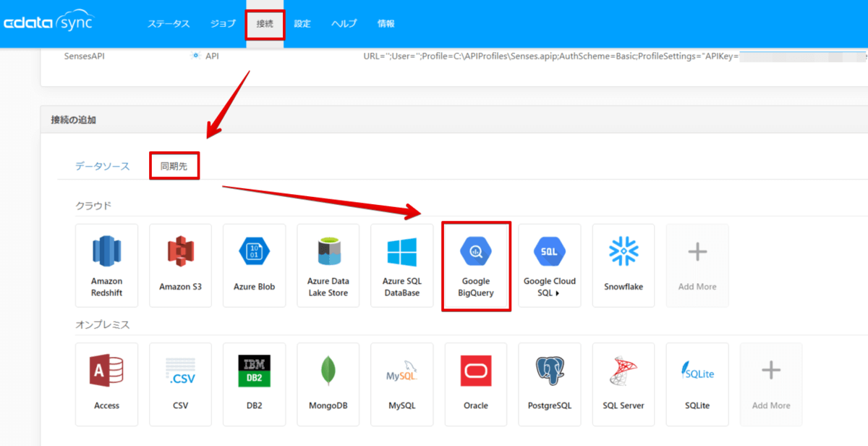Choose the SQL Server connector
The image size is (868, 446).
(624, 384)
